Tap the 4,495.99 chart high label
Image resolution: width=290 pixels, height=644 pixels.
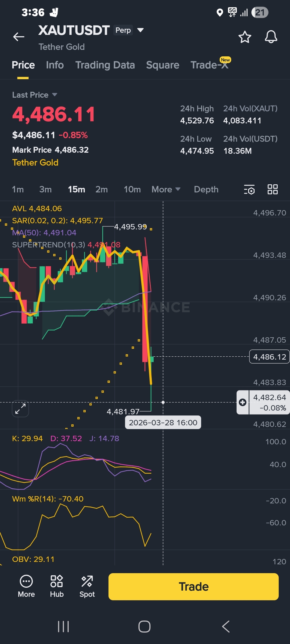tap(130, 227)
